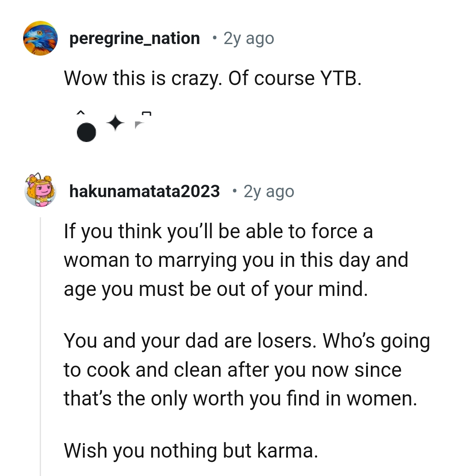Click peregrine_nation's eagle avatar

click(40, 38)
